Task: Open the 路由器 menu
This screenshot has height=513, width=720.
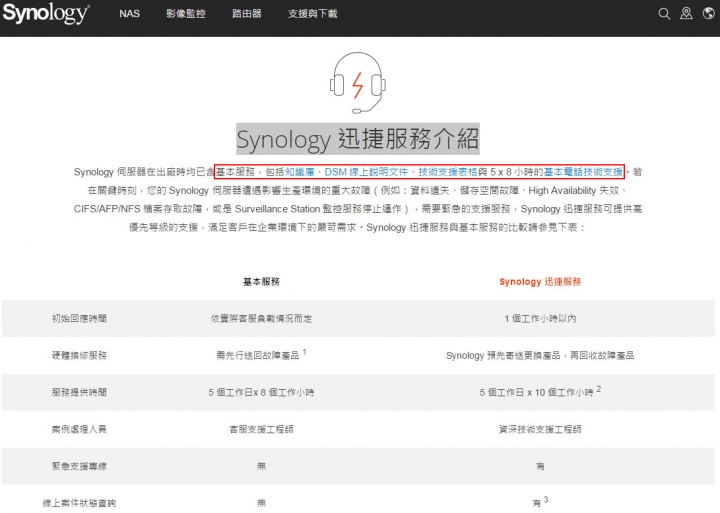Action: coord(247,14)
